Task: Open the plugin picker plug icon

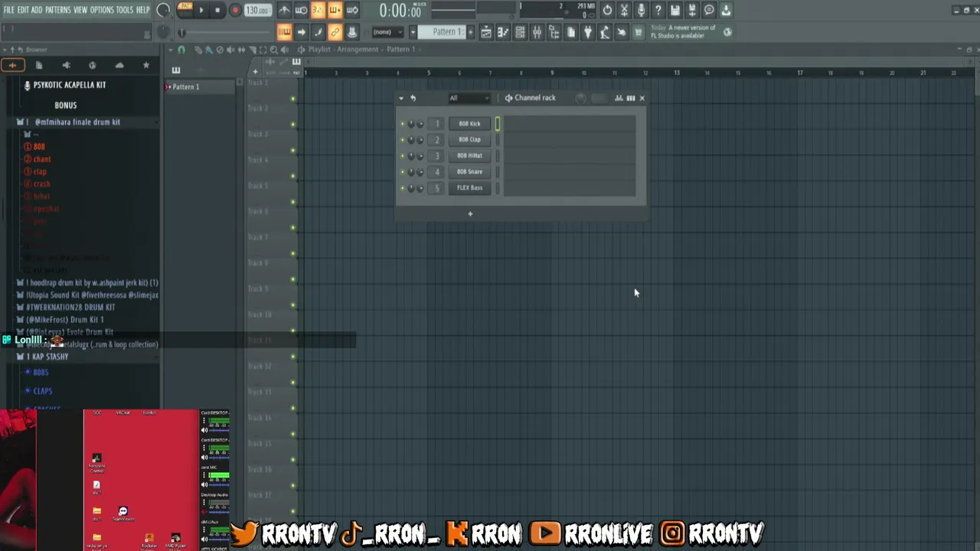Action: 587,32
